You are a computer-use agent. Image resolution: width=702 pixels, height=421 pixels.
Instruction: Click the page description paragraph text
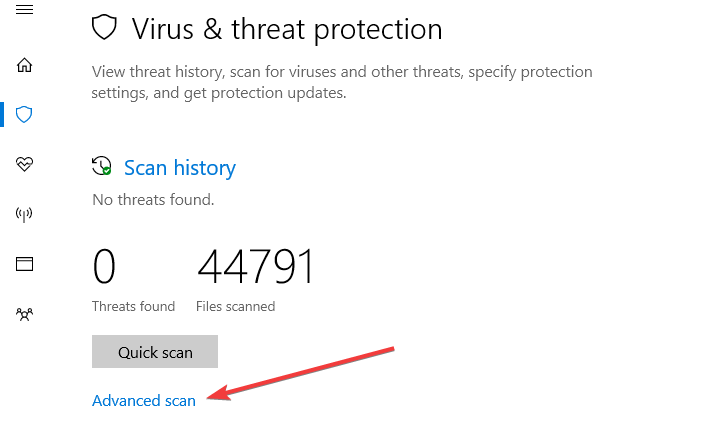click(x=342, y=82)
